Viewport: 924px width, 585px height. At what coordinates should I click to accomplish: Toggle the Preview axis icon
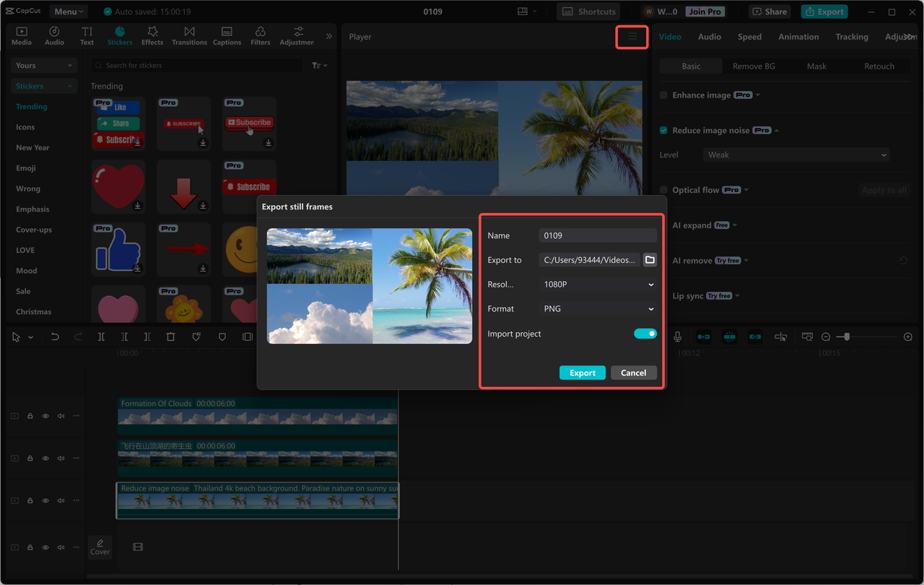(781, 337)
